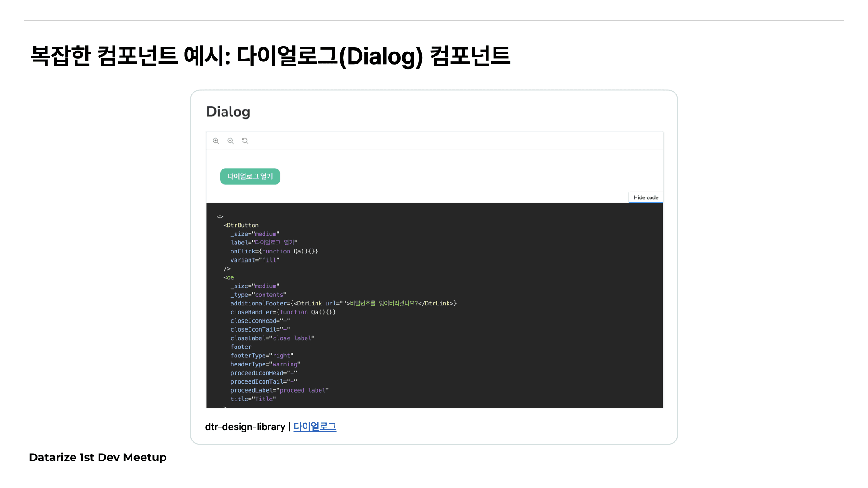Open the blue 다이얼로그 link
868x488 pixels.
tap(315, 427)
